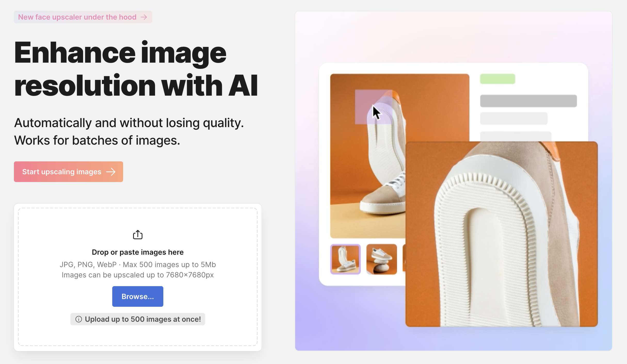
Task: Click the dark gray title placeholder bar
Action: pyautogui.click(x=528, y=101)
